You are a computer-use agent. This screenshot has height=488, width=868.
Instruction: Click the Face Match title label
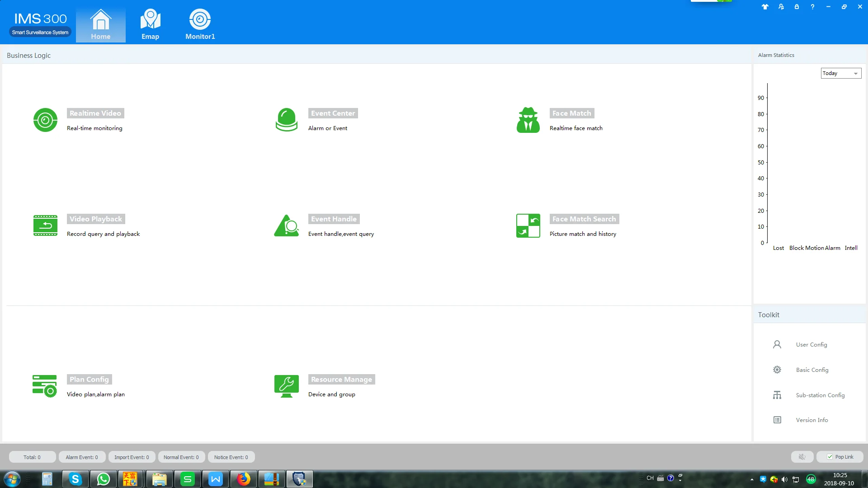tap(572, 113)
